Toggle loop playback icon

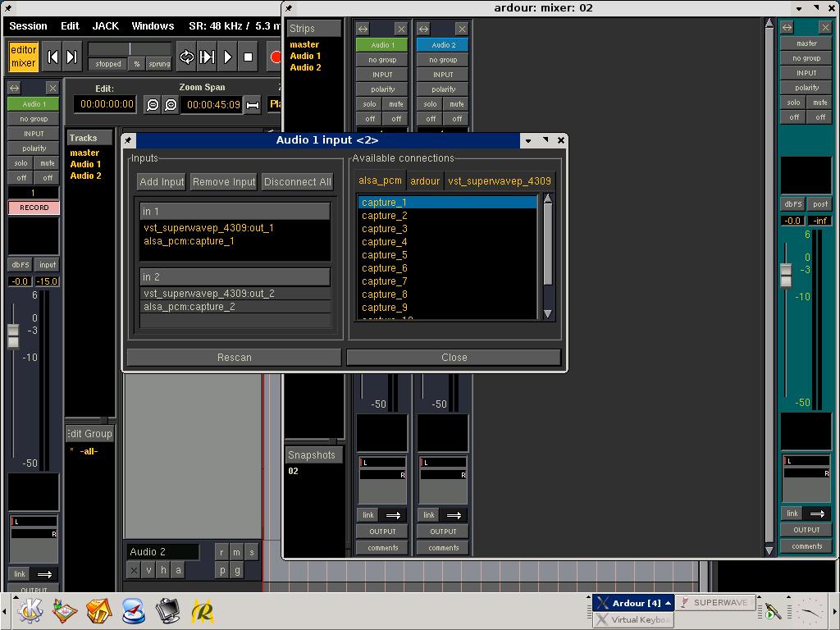click(186, 57)
